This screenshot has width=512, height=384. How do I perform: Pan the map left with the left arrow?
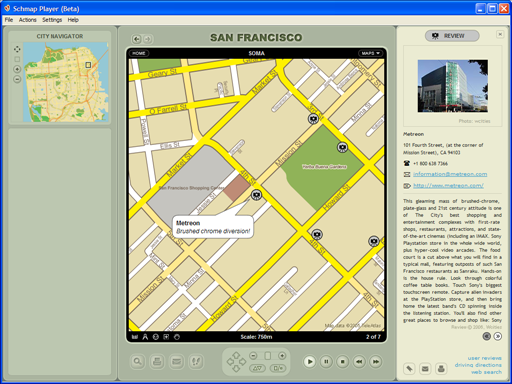tap(230, 361)
